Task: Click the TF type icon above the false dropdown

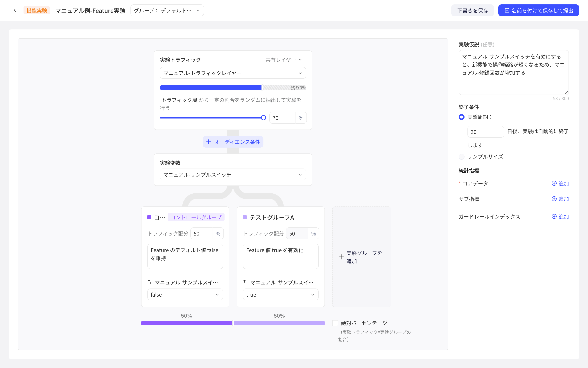Action: 150,282
